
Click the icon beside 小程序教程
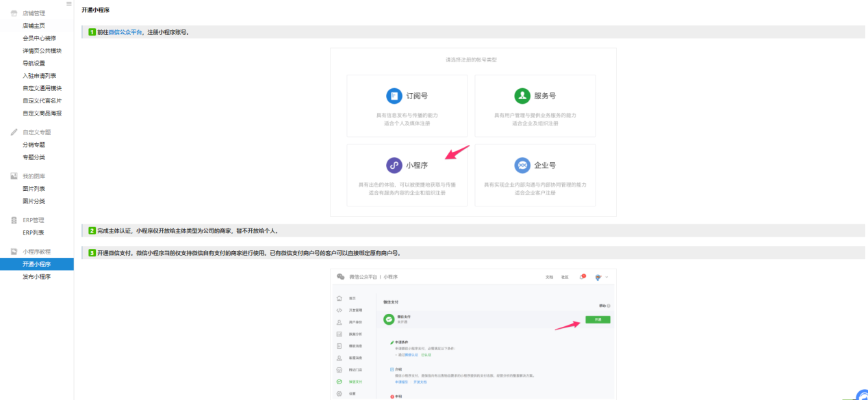click(14, 252)
